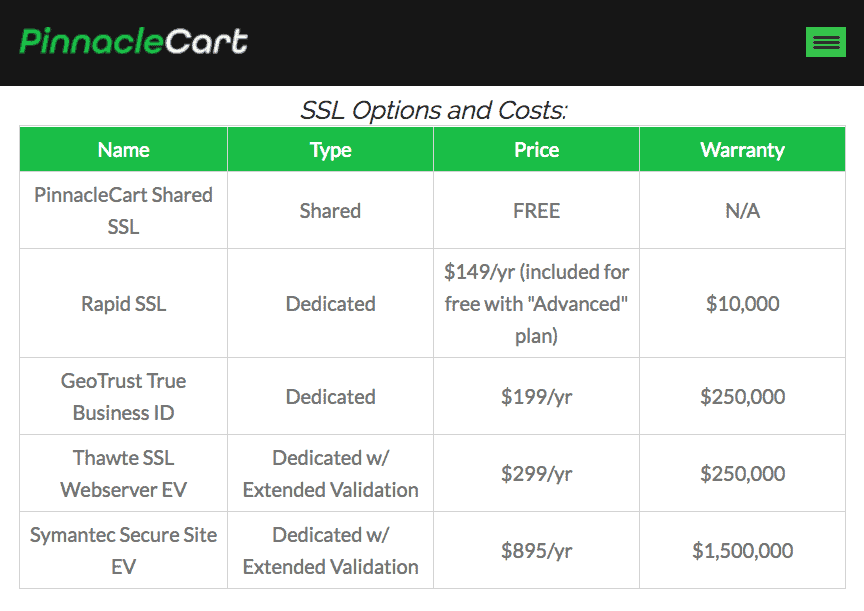This screenshot has width=864, height=611.
Task: Click the Name column header
Action: click(x=123, y=149)
